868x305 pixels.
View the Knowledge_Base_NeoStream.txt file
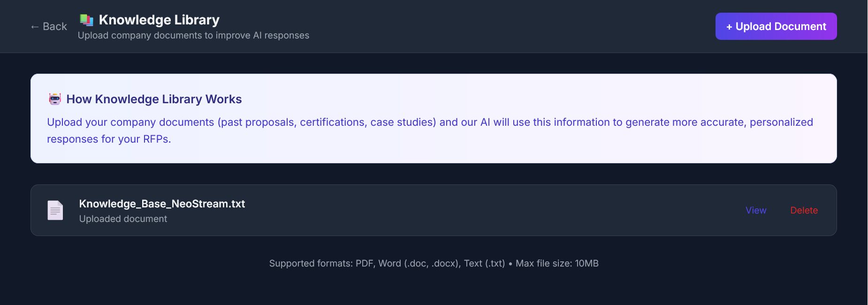[755, 210]
